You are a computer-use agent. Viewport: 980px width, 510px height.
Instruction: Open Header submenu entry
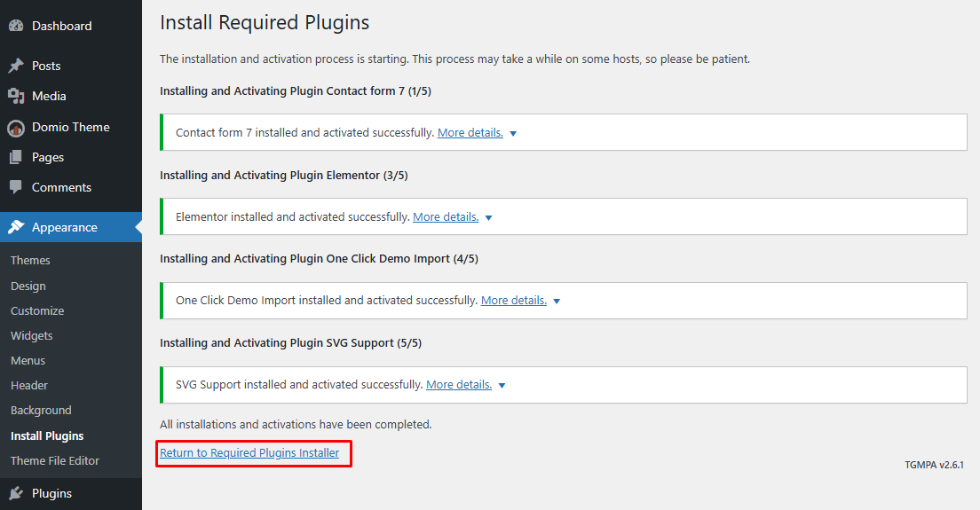[x=29, y=386]
